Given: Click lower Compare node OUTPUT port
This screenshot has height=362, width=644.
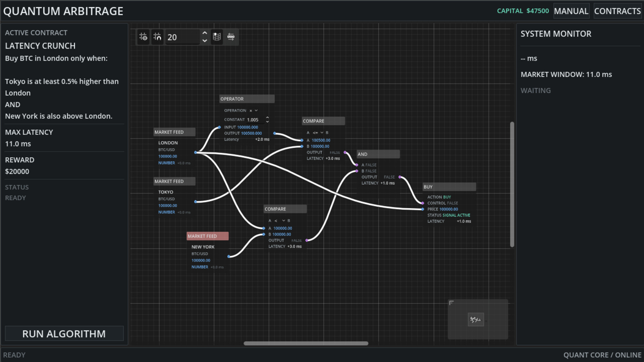Looking at the screenshot, I should pos(307,241).
